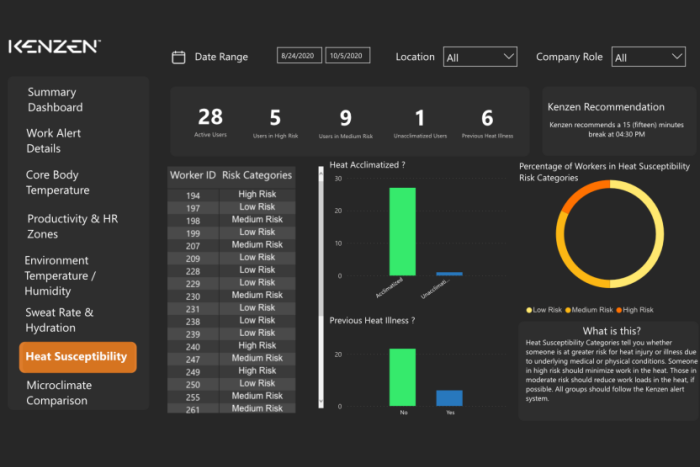Go to Work Alert Details page

[53, 141]
